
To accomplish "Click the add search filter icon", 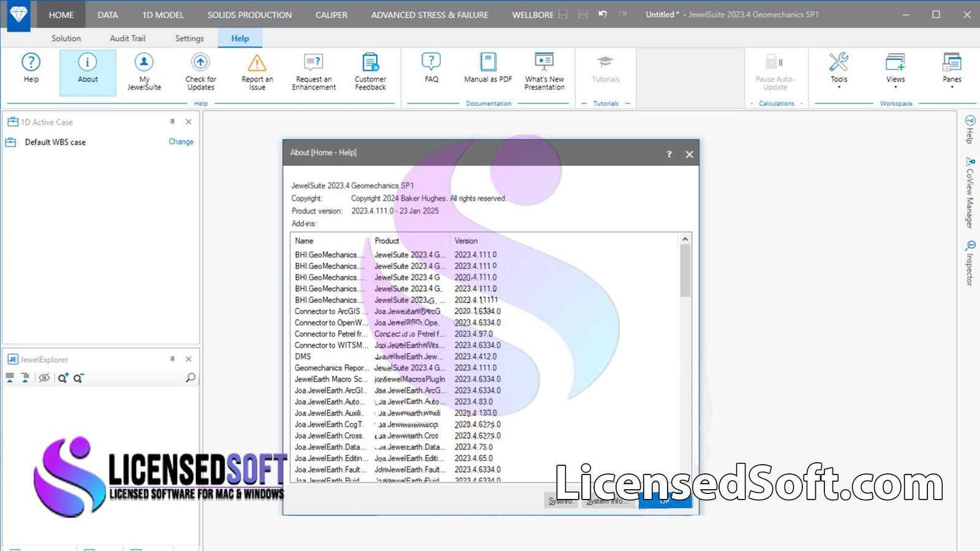I will (63, 378).
